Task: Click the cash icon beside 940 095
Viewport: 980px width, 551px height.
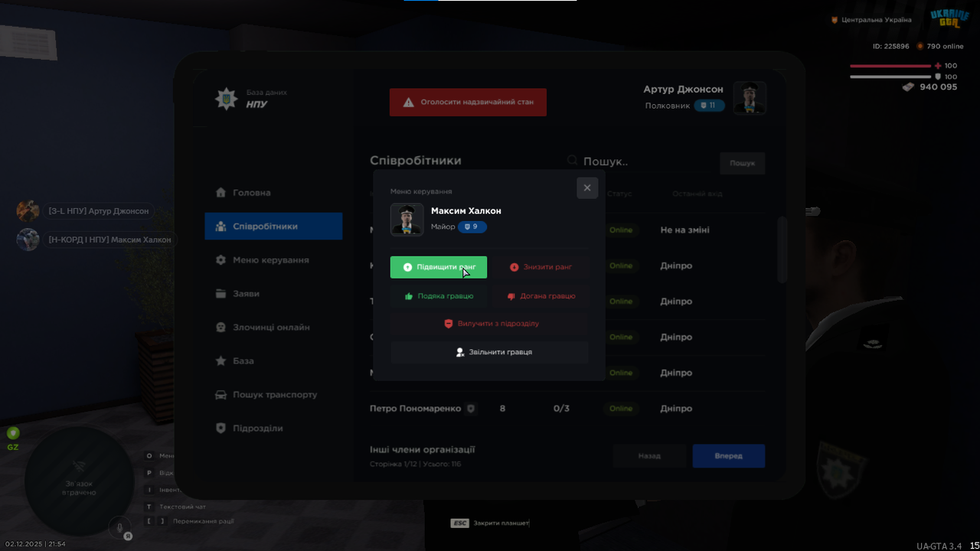Action: pyautogui.click(x=908, y=87)
